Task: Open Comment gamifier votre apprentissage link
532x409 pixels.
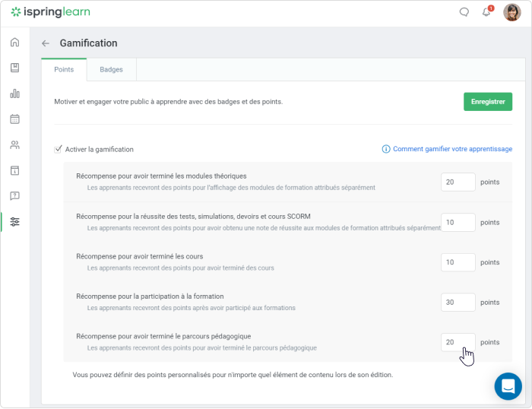Action: pyautogui.click(x=452, y=149)
